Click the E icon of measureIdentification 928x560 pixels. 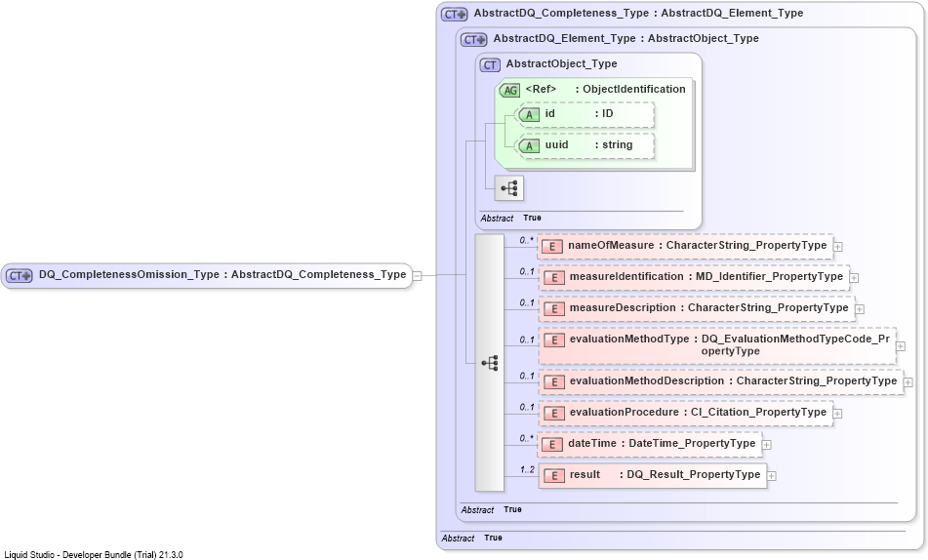coord(554,278)
